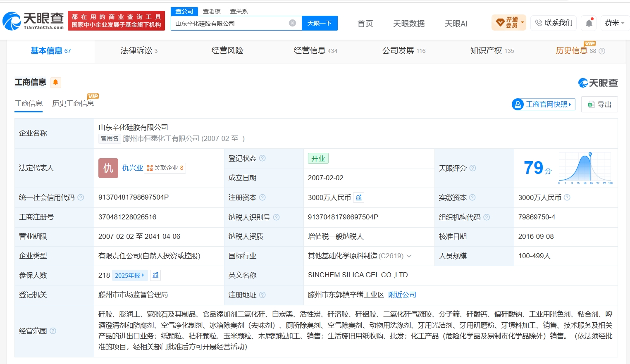Click the 79分 score value
Screen dimensions: 630x364
click(x=537, y=168)
